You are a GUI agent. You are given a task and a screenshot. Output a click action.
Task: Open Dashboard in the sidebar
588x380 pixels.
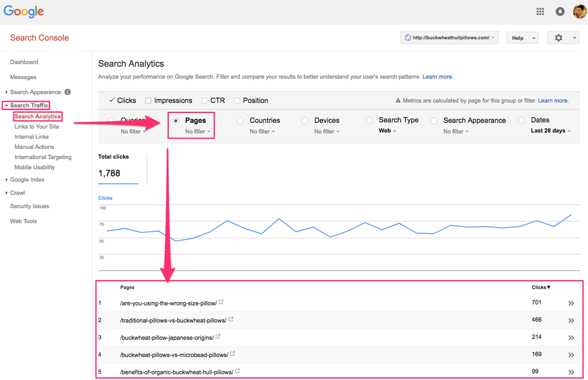click(x=24, y=62)
